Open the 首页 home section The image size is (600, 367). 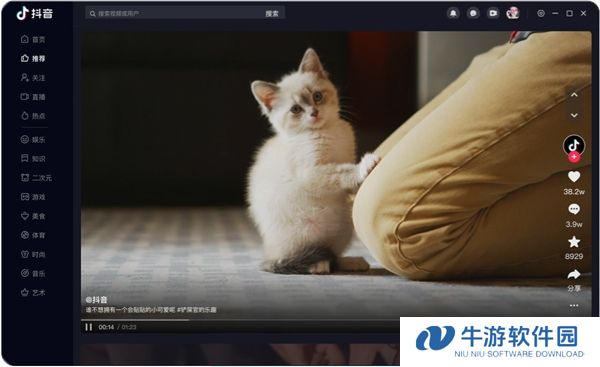point(33,39)
